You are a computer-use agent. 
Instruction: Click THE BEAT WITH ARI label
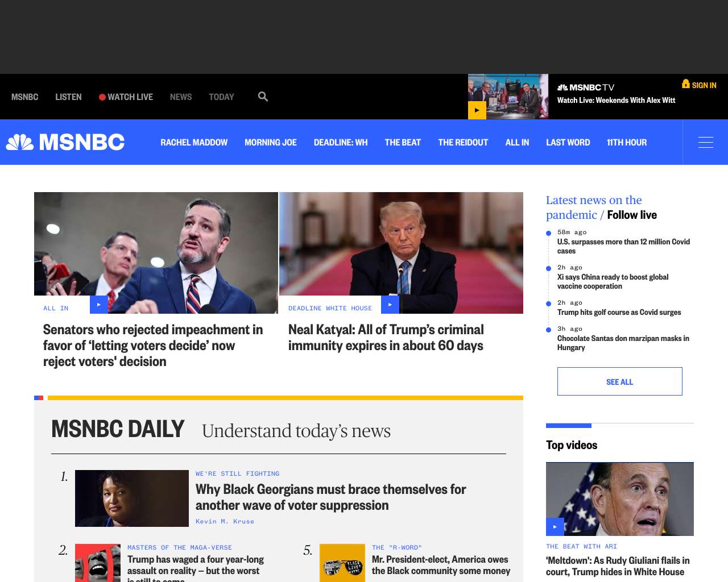(581, 546)
